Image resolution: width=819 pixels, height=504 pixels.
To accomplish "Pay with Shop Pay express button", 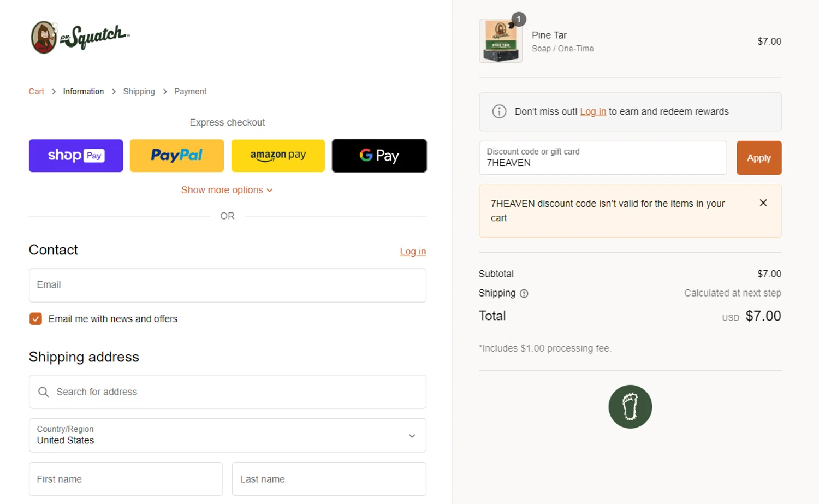I will pyautogui.click(x=76, y=156).
